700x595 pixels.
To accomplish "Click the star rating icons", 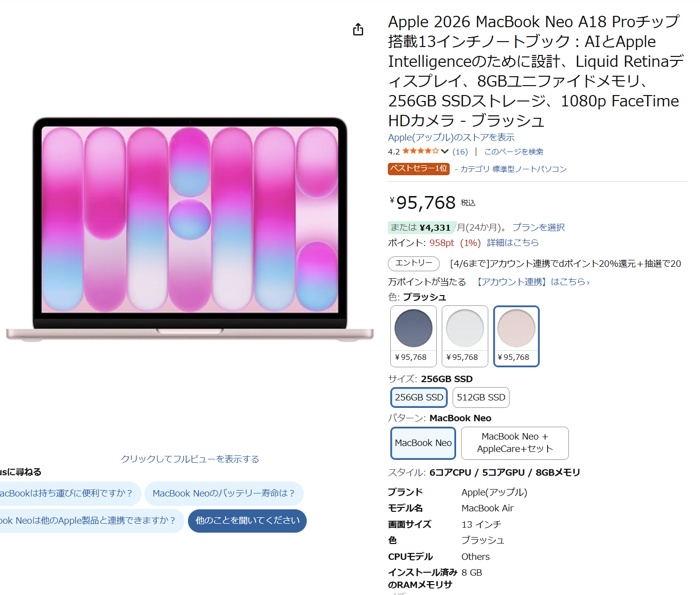I will [420, 151].
